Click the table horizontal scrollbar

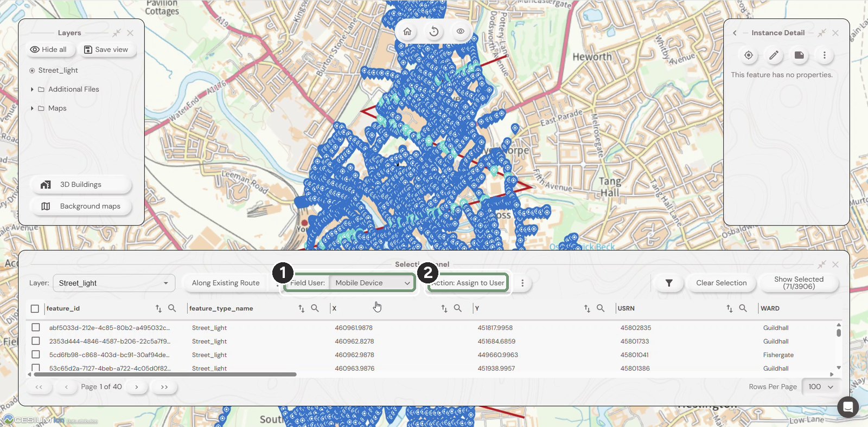click(x=165, y=374)
